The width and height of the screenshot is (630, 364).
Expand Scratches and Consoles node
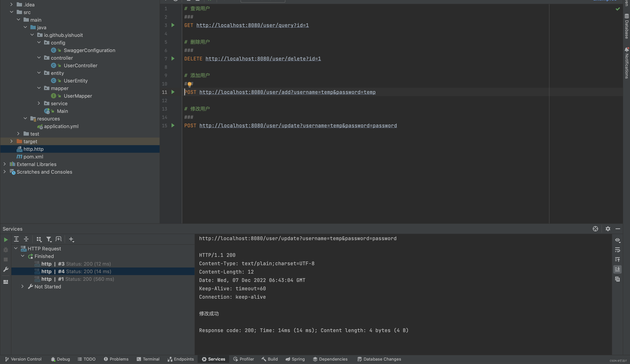pyautogui.click(x=5, y=172)
